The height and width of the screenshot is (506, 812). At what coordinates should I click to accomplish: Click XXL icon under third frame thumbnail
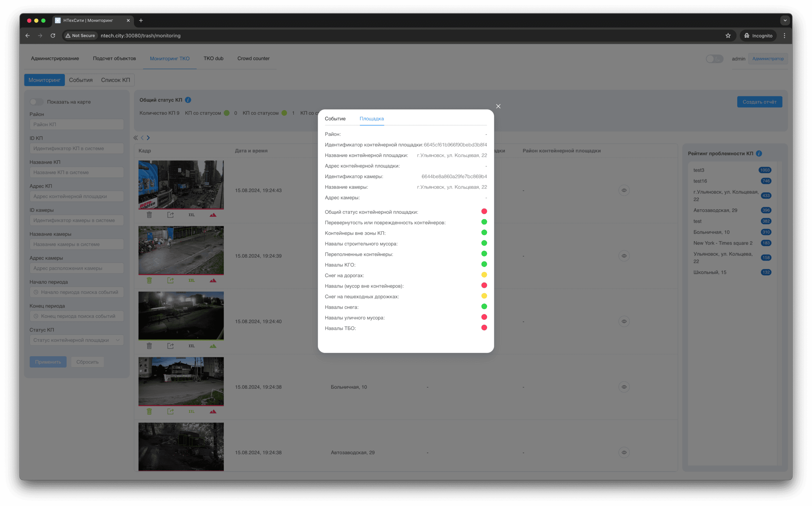pos(192,346)
